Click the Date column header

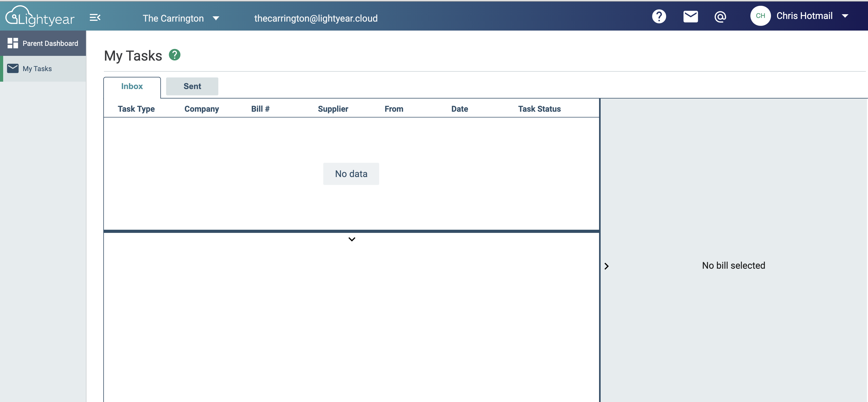pyautogui.click(x=459, y=109)
